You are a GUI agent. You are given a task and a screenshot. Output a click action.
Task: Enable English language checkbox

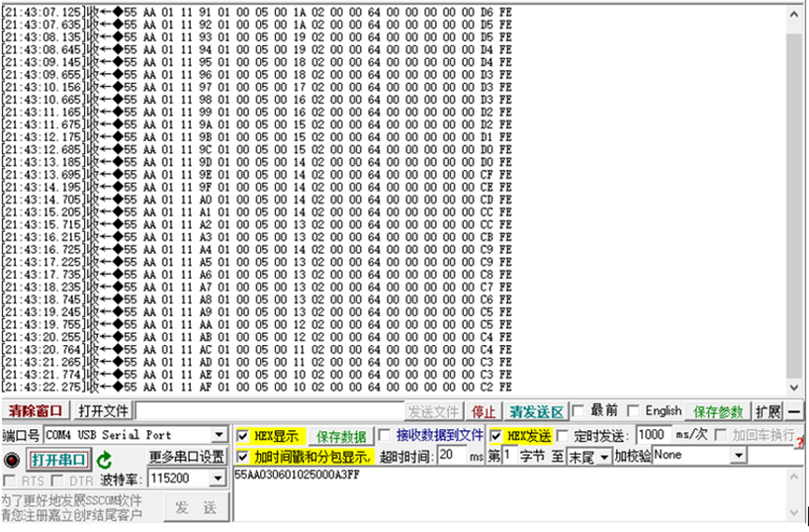[x=633, y=410]
